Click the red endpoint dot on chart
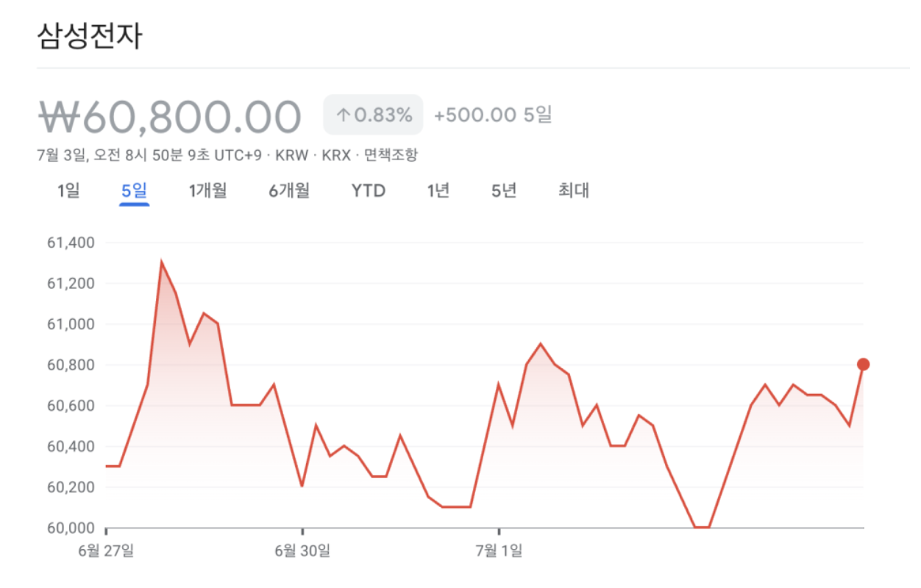 863,365
